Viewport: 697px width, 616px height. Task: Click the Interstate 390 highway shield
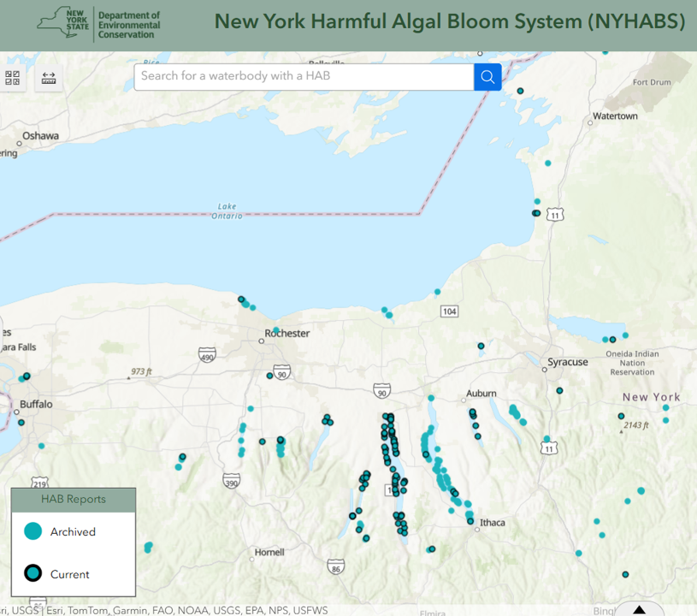point(231,480)
